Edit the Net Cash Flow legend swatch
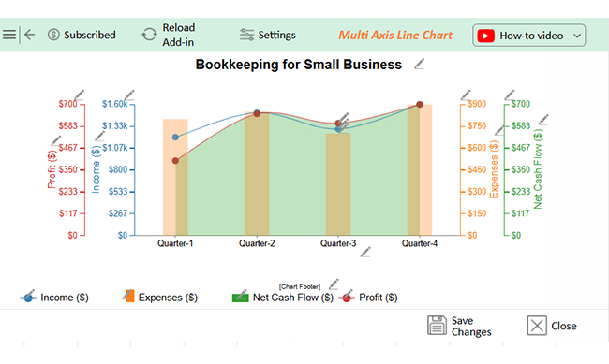Screen dimensions: 609x364 pos(241,297)
